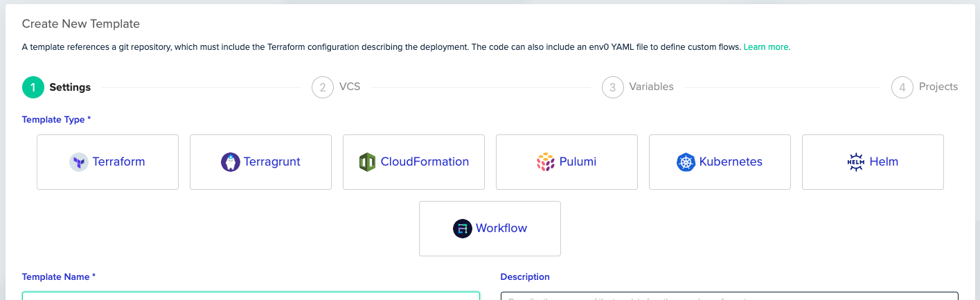Go to step 2 VCS
This screenshot has width=980, height=300.
click(337, 87)
